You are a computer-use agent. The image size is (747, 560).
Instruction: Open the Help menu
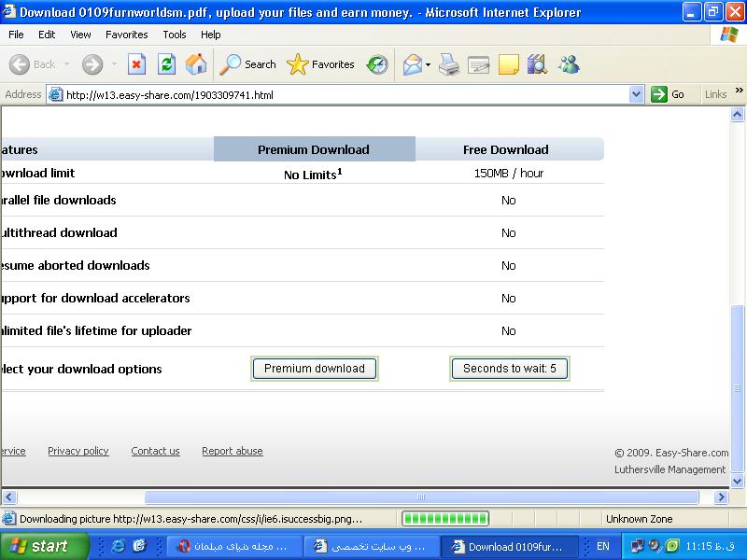click(210, 35)
